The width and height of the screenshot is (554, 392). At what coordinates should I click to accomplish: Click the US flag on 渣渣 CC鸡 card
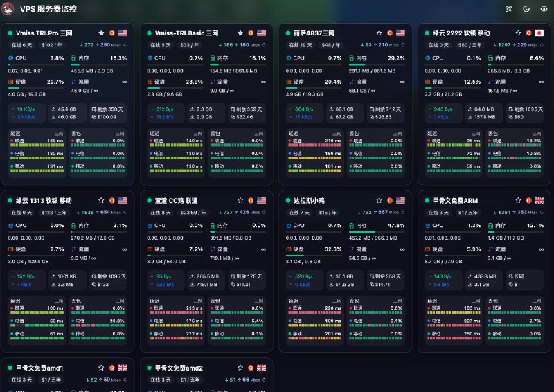(x=262, y=200)
